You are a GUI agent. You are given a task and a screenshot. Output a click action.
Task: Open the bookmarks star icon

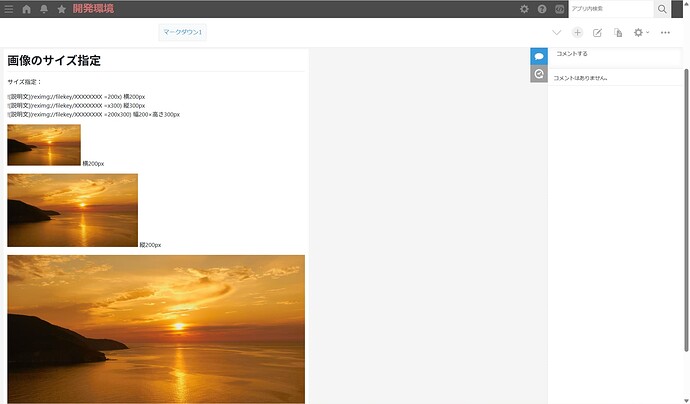pos(62,9)
